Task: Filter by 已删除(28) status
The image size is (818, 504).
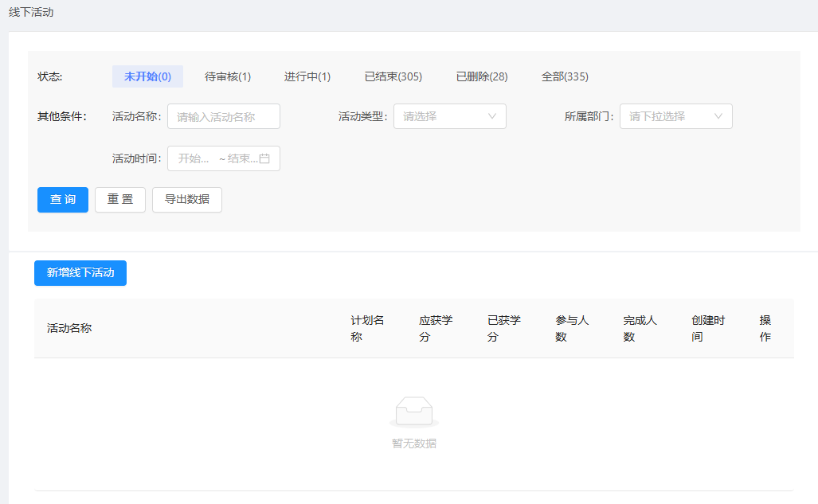Action: click(x=482, y=76)
